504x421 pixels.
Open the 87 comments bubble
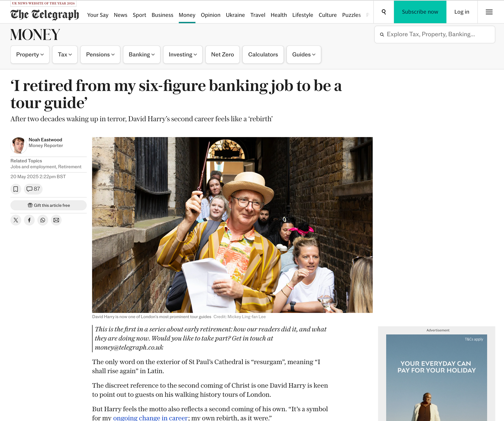[33, 189]
